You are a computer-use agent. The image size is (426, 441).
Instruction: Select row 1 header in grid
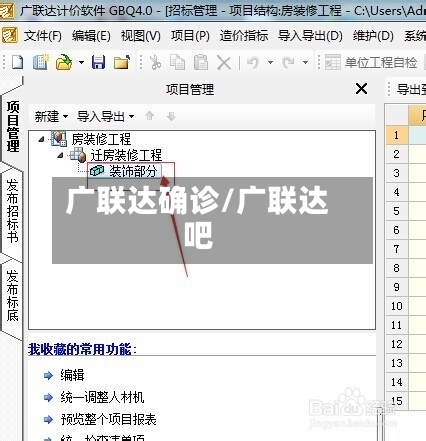pyautogui.click(x=396, y=135)
